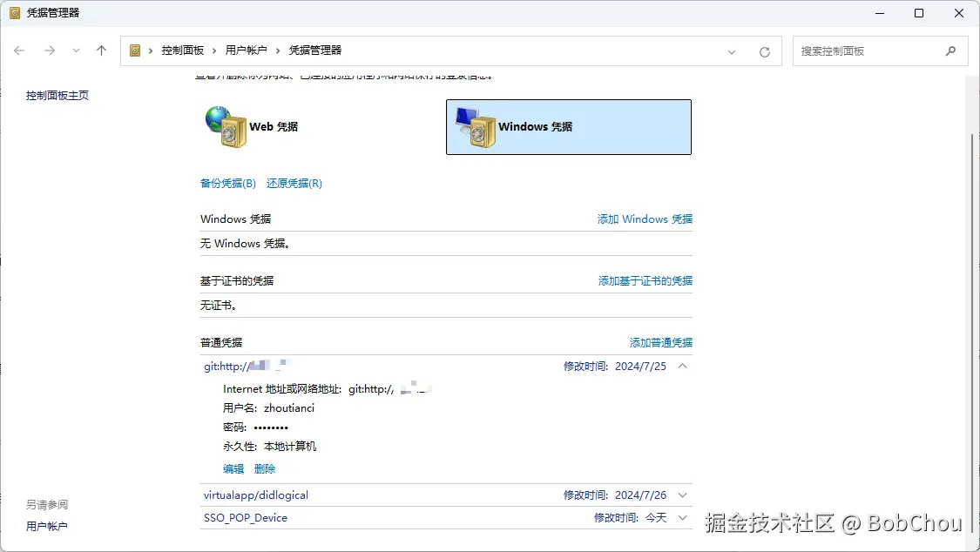Click the 修改时间: 2024/7/25 text
This screenshot has height=552, width=980.
[614, 366]
